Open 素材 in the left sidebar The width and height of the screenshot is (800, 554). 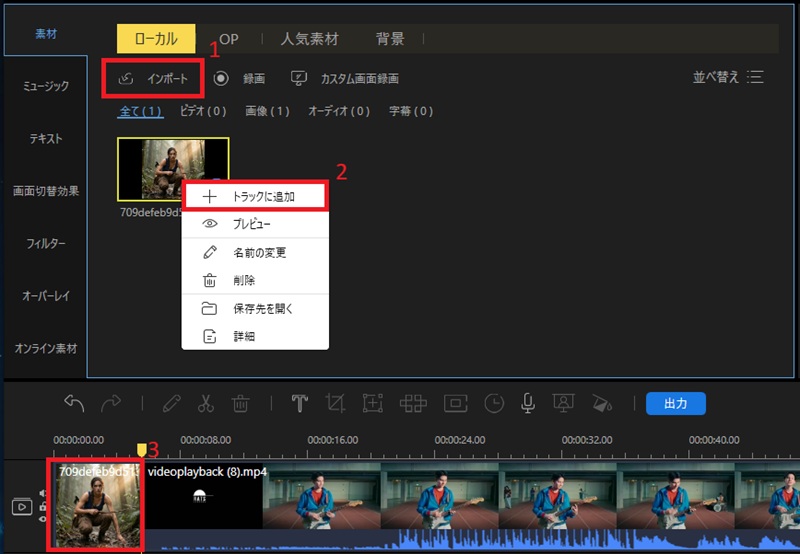[45, 34]
